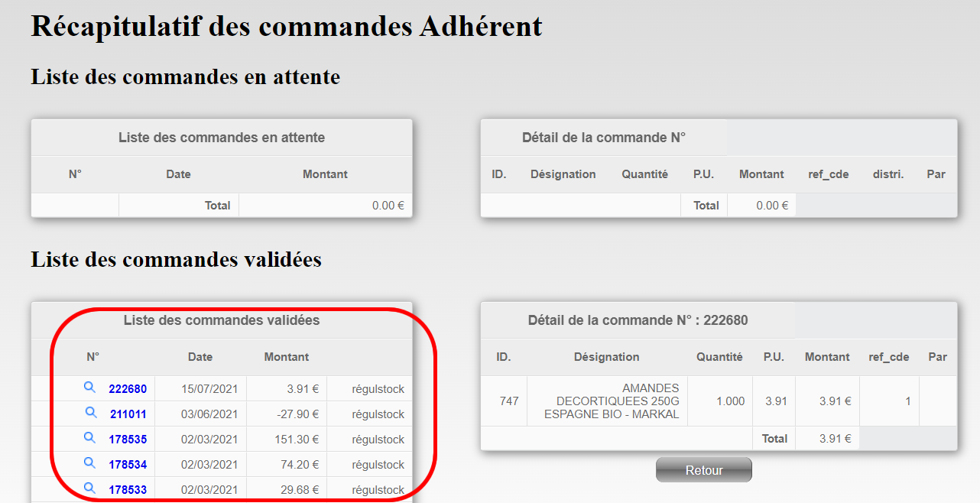This screenshot has width=980, height=503.
Task: Click the magnifier icon beside order 222680
Action: [x=89, y=388]
